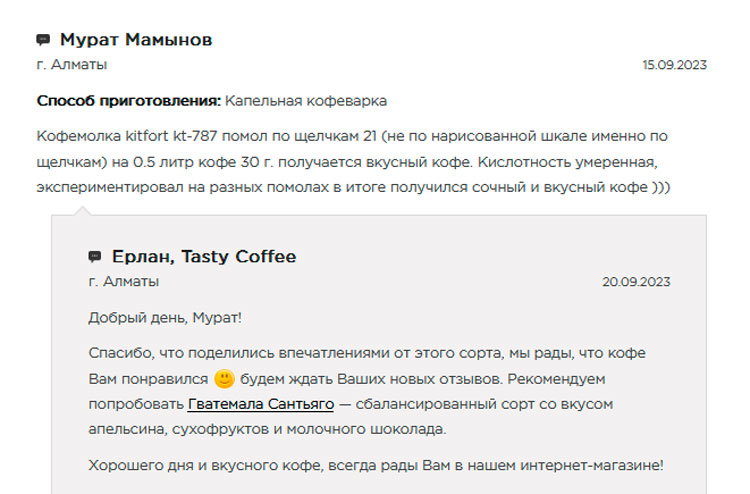Screen dimensions: 750x494
Task: Click the reviewer's city г. Алматы
Action: [x=72, y=65]
